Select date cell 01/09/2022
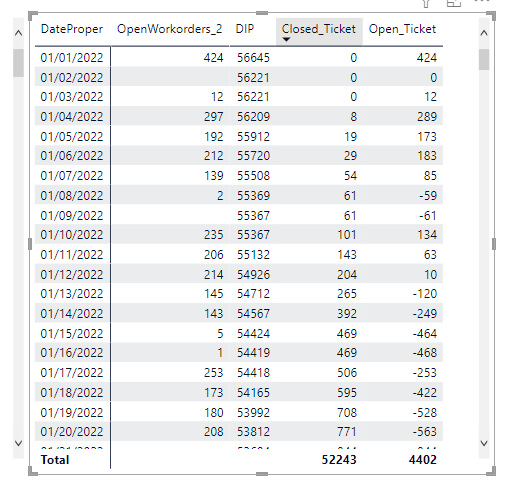The width and height of the screenshot is (516, 490). click(x=72, y=216)
